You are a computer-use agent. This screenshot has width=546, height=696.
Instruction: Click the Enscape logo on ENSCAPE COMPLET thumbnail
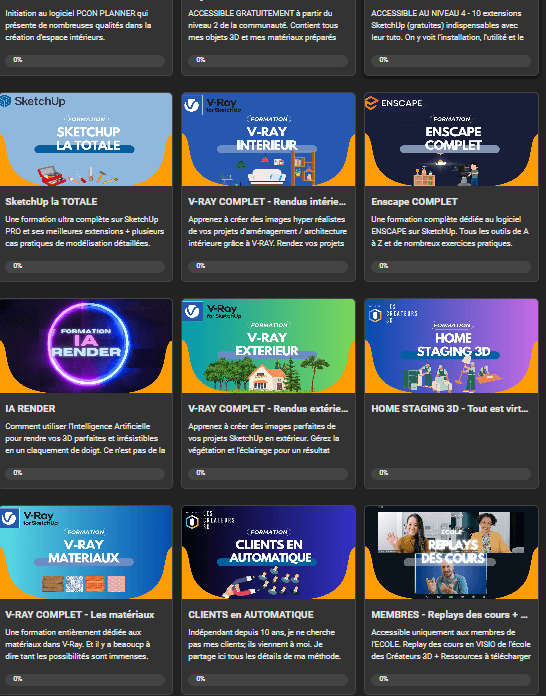[x=394, y=103]
